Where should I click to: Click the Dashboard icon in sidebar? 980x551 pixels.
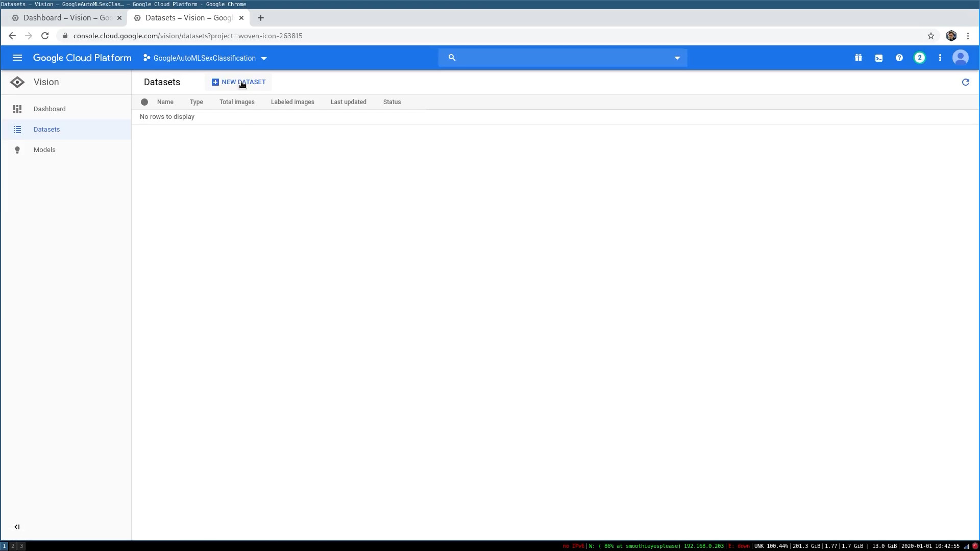[x=17, y=108]
